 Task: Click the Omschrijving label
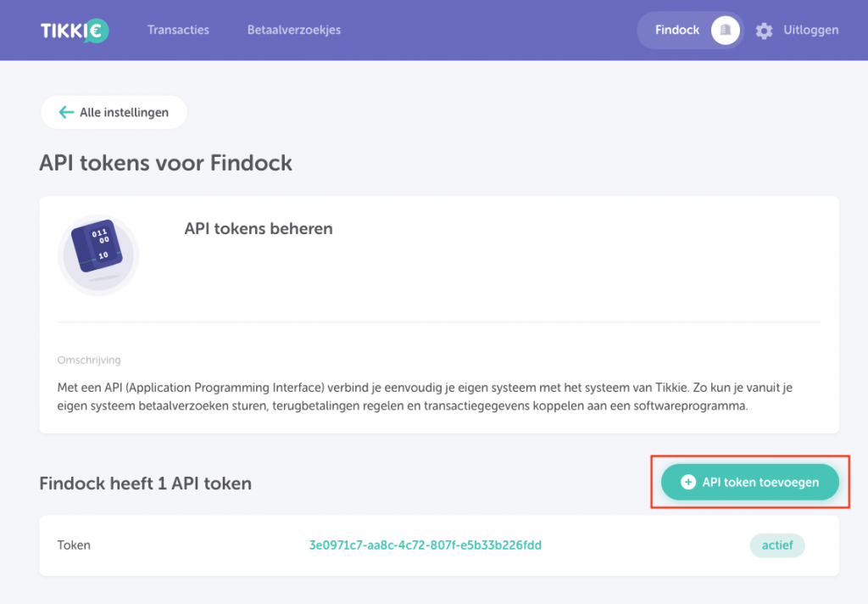[x=89, y=360]
